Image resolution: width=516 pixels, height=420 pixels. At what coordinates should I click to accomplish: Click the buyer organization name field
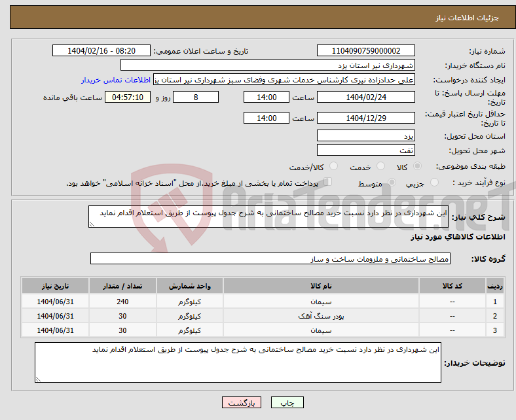(x=268, y=65)
